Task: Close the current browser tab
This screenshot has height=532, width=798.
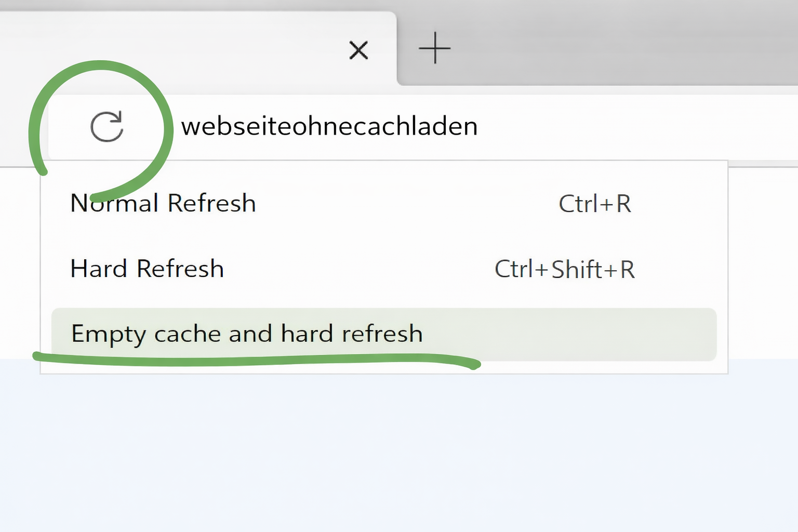Action: [358, 50]
